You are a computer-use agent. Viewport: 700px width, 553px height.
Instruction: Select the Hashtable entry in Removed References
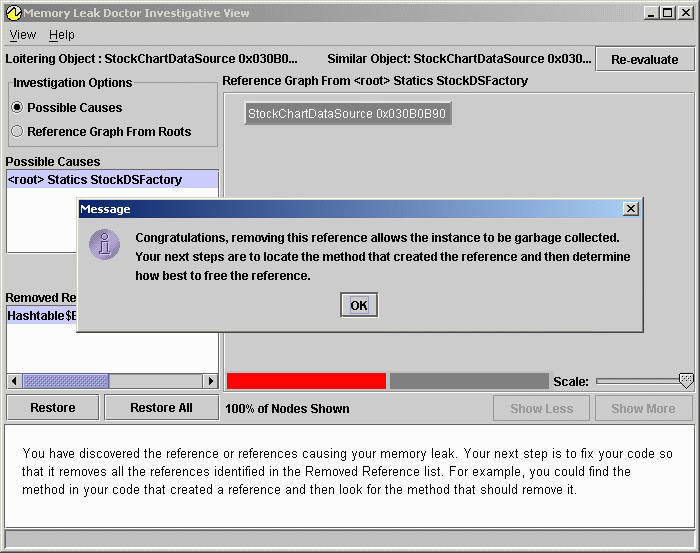click(41, 316)
